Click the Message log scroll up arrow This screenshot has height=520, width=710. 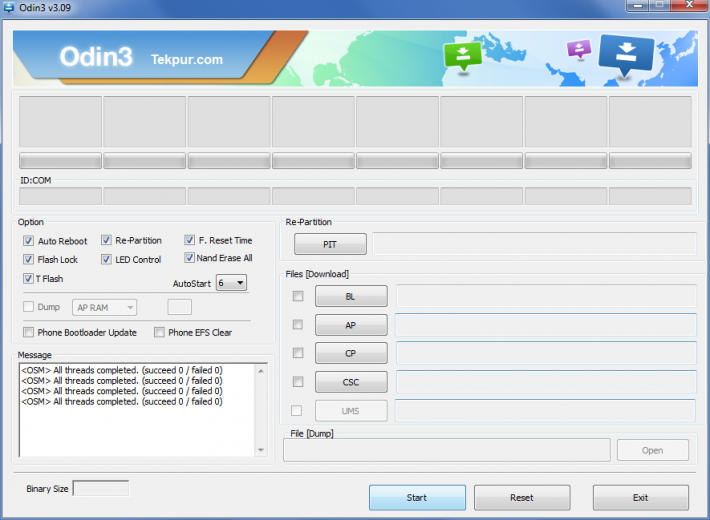(261, 371)
